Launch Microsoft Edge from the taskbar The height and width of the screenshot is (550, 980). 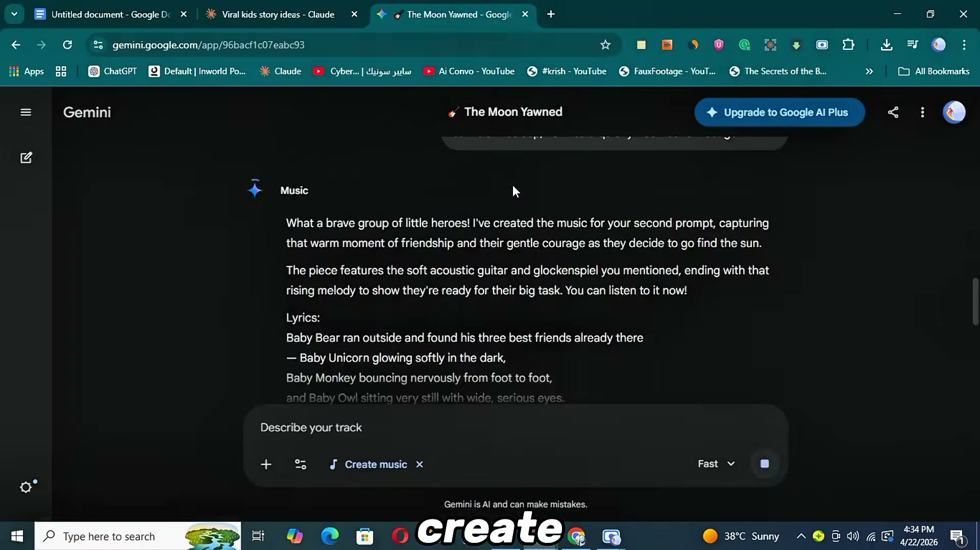click(330, 536)
